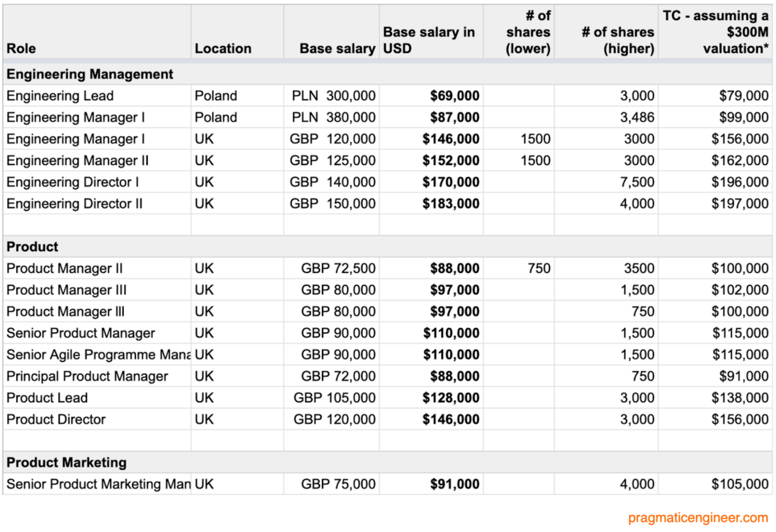The image size is (776, 532).
Task: Select the Product section heading row
Action: click(x=32, y=247)
